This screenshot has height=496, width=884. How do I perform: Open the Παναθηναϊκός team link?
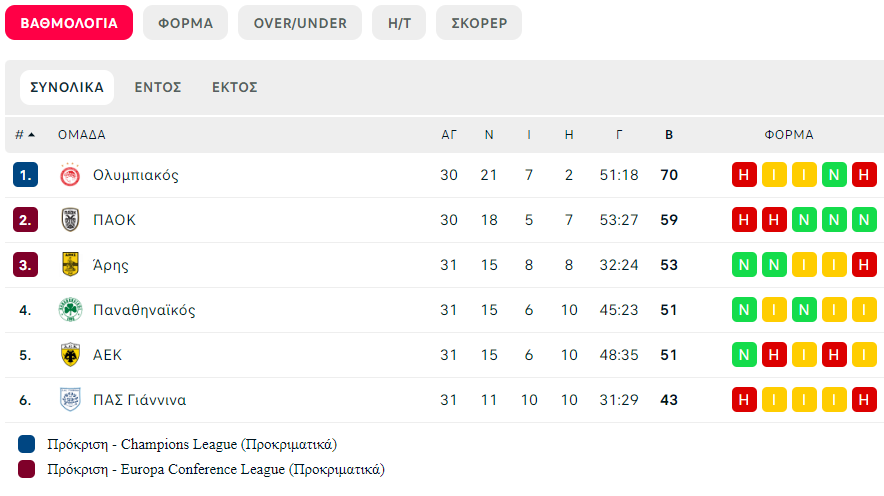click(144, 310)
